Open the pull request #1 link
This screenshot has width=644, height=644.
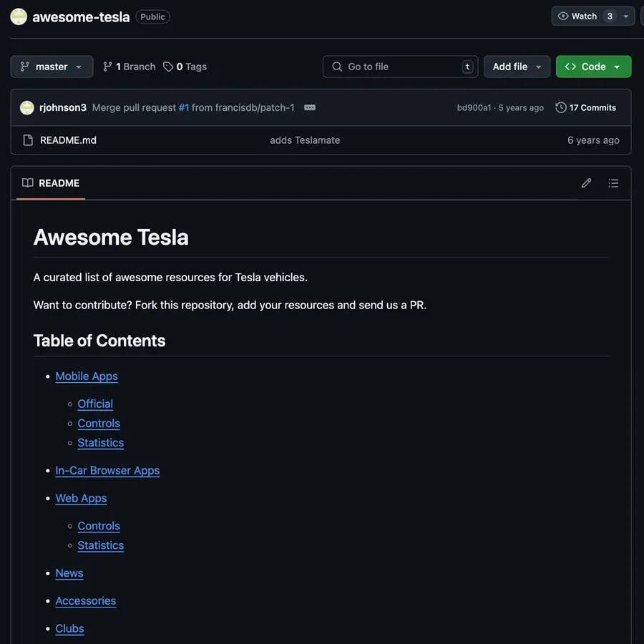184,107
